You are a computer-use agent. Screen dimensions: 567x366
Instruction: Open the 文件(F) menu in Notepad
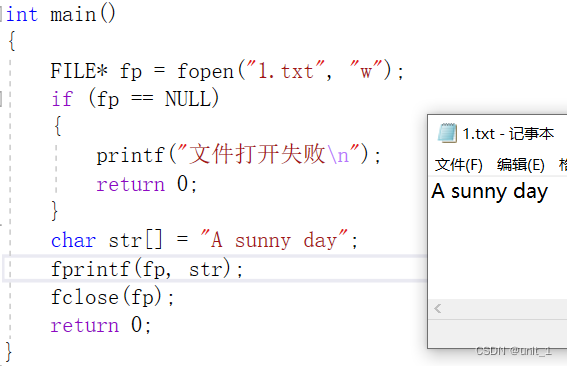click(459, 165)
